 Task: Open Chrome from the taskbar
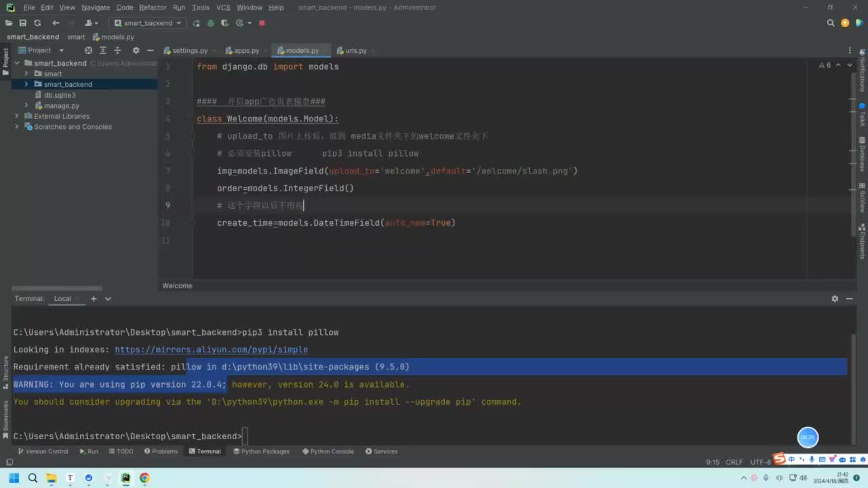click(144, 478)
